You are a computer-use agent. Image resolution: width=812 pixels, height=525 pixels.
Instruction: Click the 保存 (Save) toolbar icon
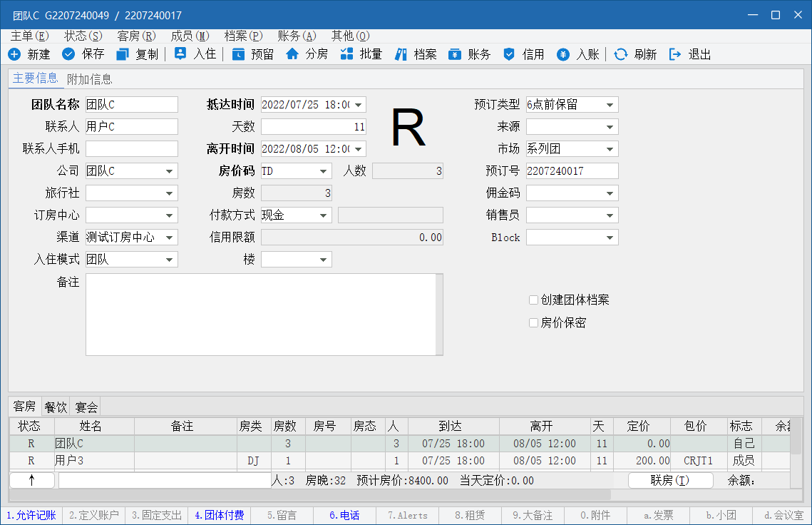pos(69,54)
